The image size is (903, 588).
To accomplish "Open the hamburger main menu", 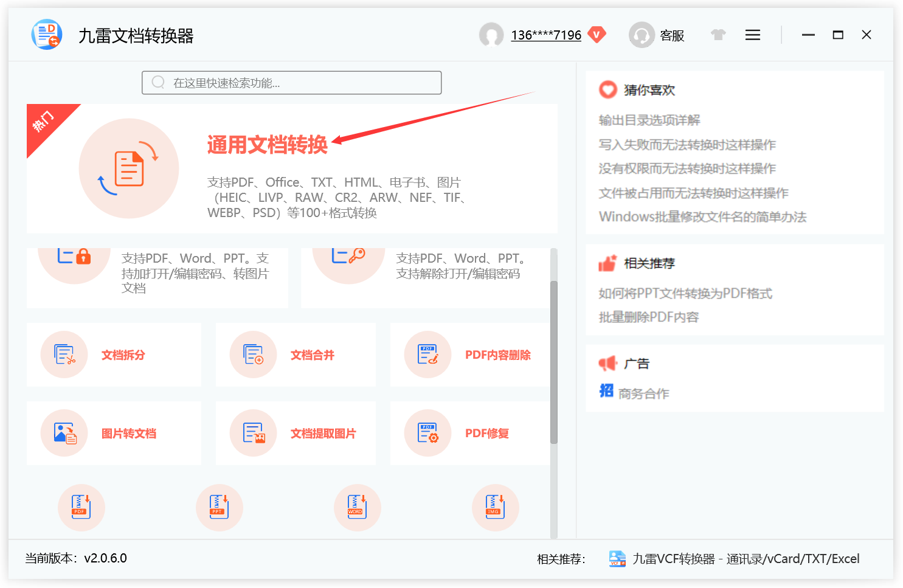I will pos(753,35).
